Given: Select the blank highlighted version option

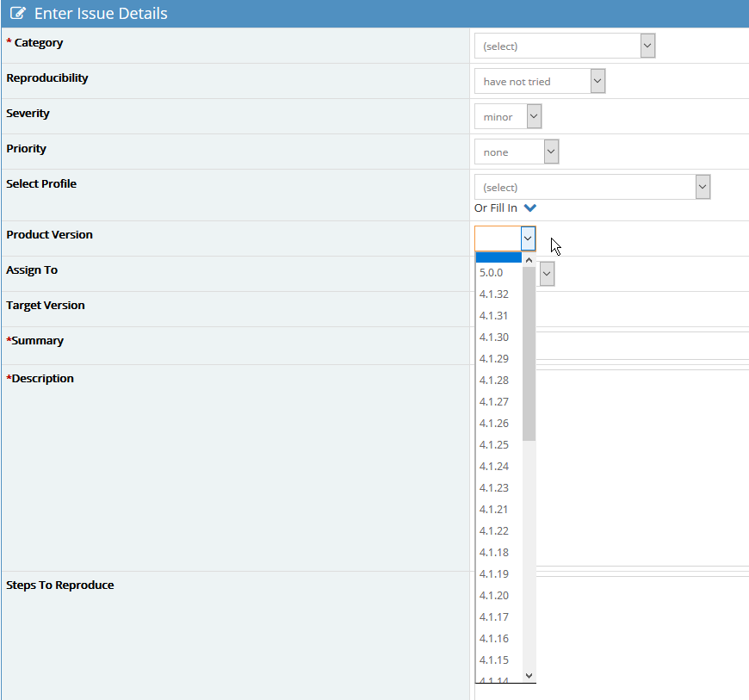Looking at the screenshot, I should (x=498, y=257).
